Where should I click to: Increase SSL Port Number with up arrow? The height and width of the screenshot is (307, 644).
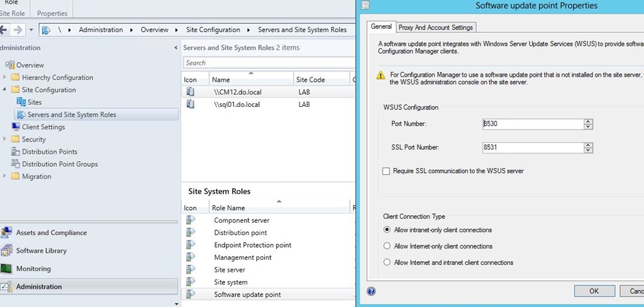click(x=589, y=145)
